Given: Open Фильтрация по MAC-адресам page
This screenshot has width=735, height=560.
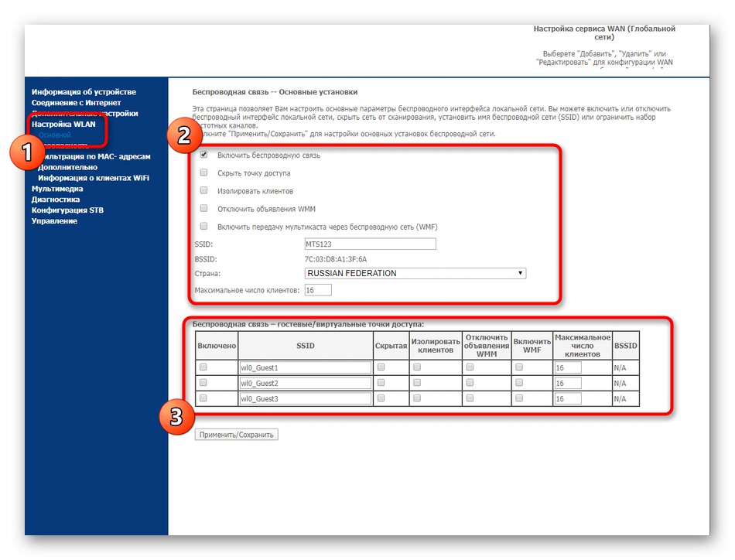Looking at the screenshot, I should [x=94, y=156].
